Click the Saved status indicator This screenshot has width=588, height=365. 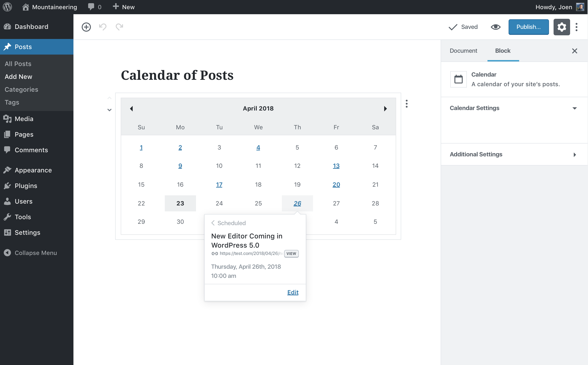pos(463,27)
